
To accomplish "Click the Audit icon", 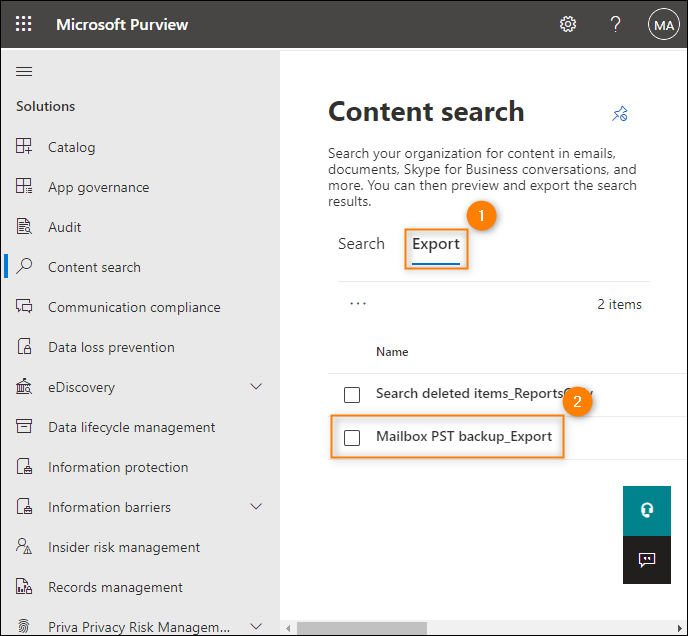I will click(24, 226).
